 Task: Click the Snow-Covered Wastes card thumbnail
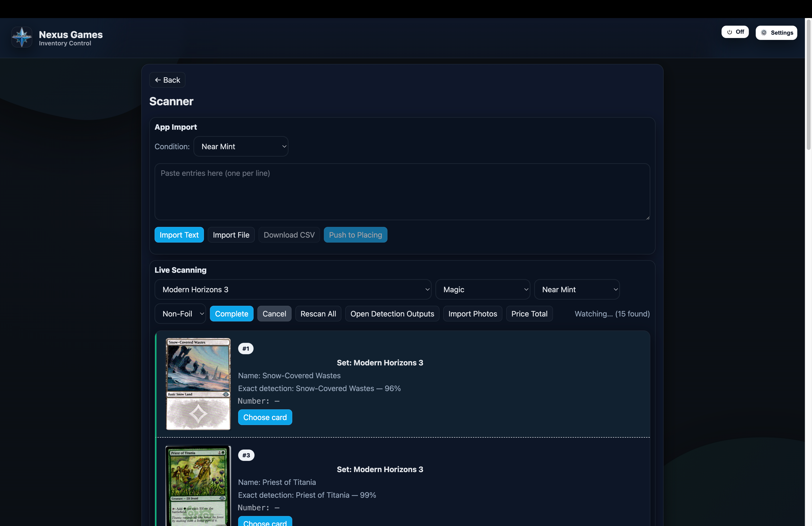click(x=198, y=384)
